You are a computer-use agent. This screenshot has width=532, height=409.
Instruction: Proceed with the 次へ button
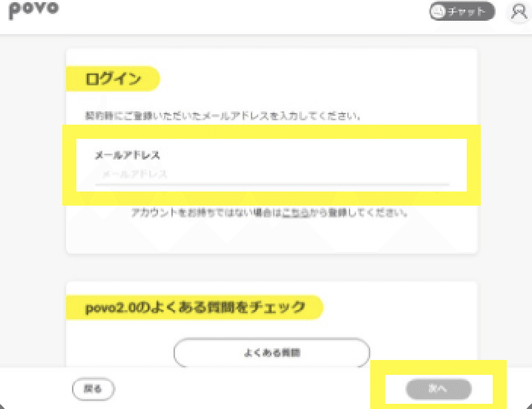pos(439,389)
